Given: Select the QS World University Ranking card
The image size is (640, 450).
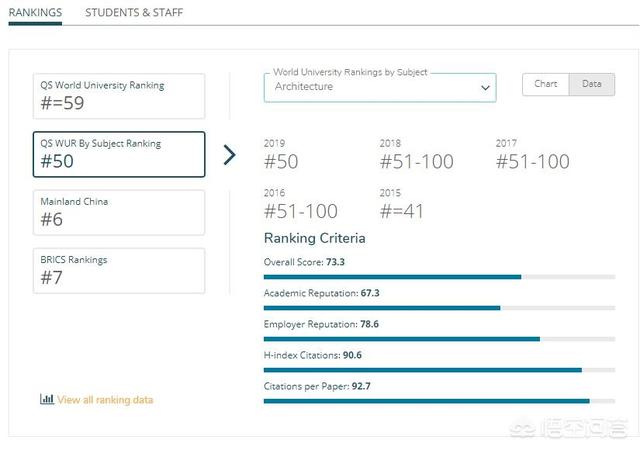Looking at the screenshot, I should (x=119, y=96).
